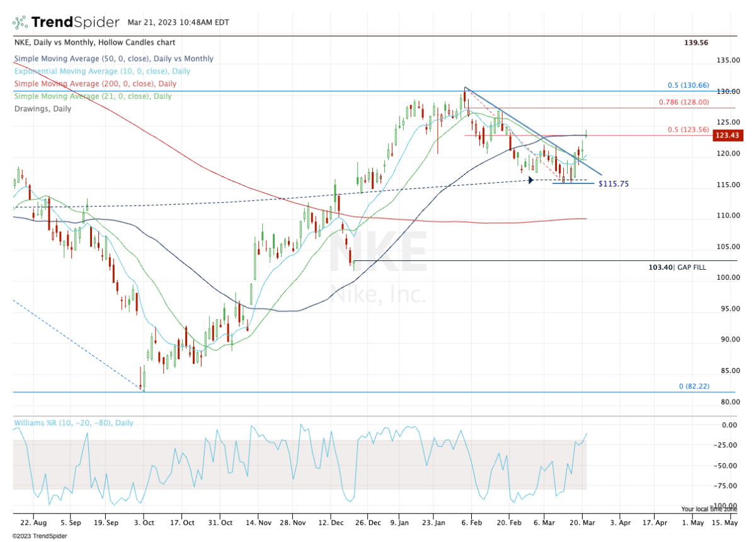Select the Exponential Moving Average 10 legend entry
This screenshot has width=756, height=542.
(x=101, y=71)
